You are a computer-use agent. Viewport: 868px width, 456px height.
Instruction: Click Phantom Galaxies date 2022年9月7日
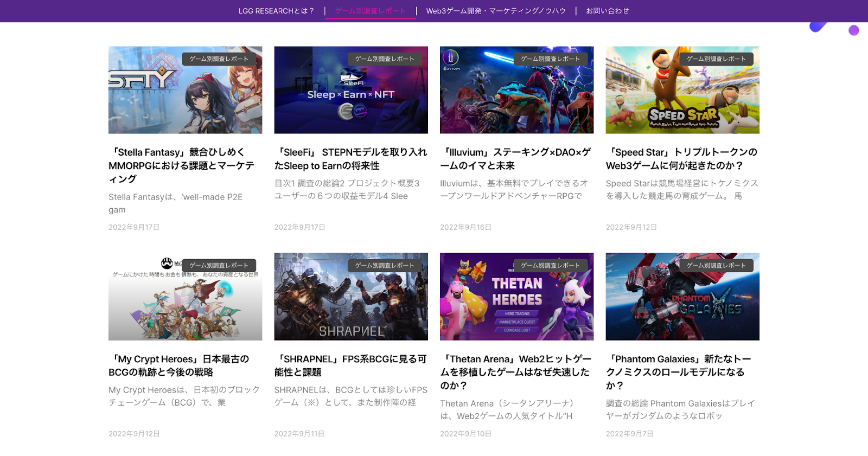(630, 434)
